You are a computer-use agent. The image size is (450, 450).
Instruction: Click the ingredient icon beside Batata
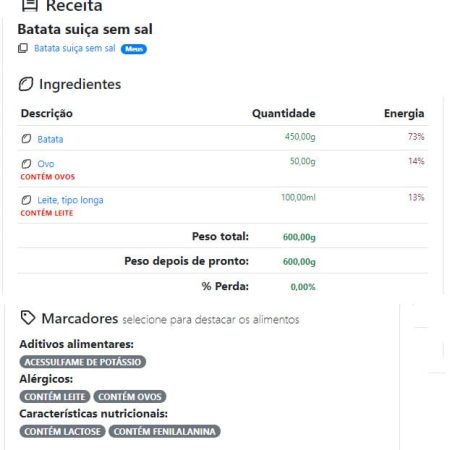(x=26, y=139)
